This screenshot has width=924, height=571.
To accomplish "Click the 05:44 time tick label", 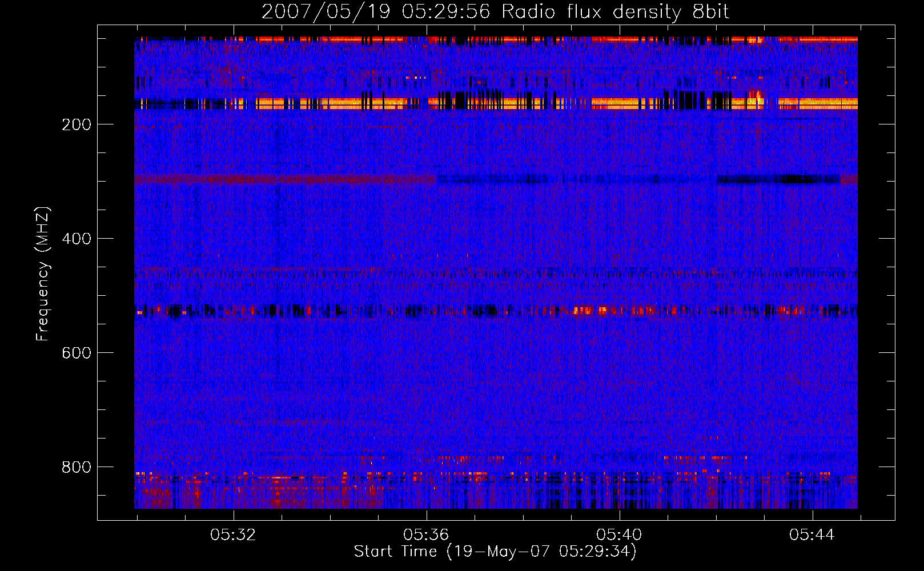I will (x=812, y=535).
